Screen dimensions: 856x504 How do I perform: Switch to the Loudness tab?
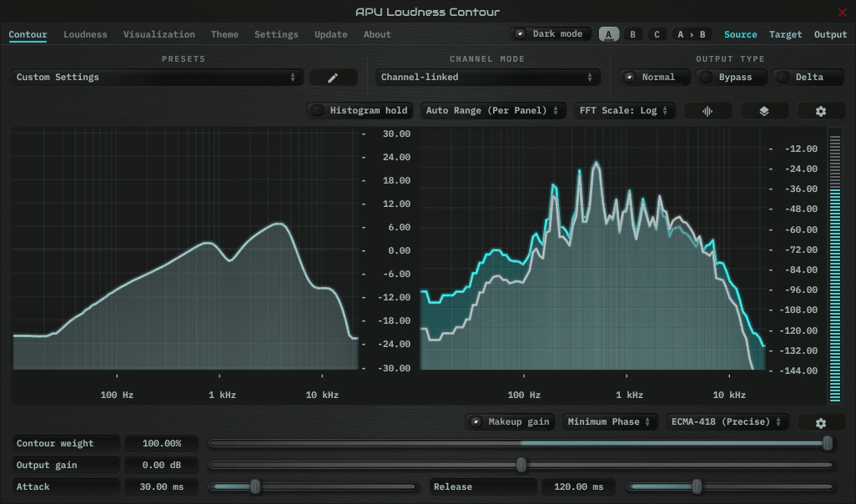pos(85,34)
